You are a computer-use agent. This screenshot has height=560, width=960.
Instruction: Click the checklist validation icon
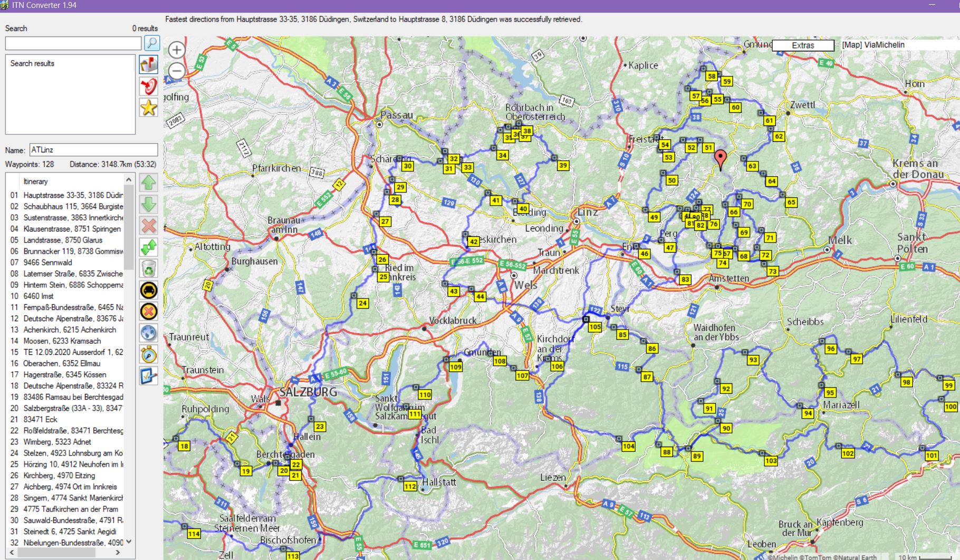click(x=149, y=376)
